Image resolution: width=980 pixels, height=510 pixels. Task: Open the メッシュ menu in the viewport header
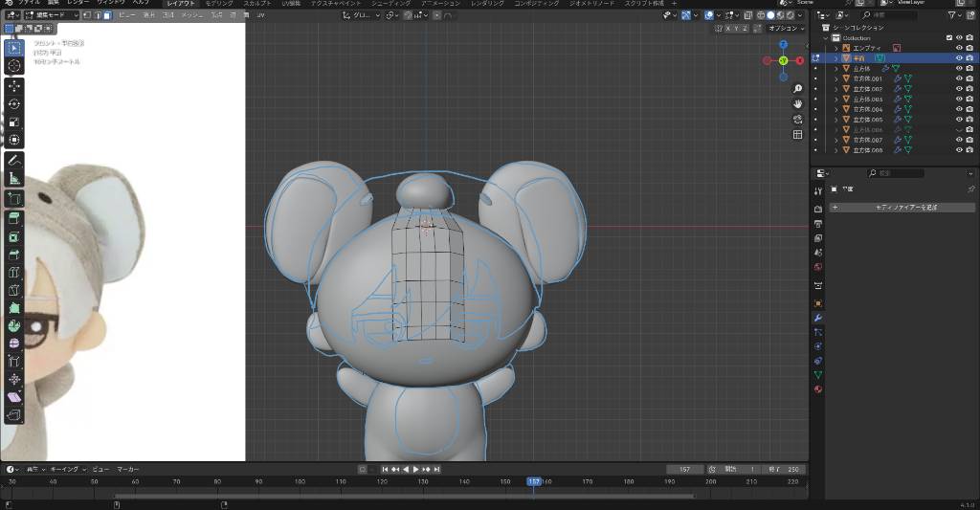191,16
